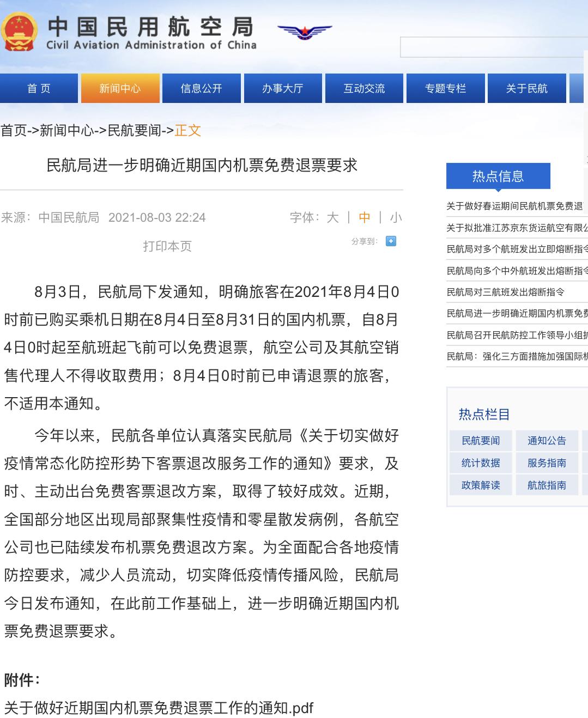
Task: Open share options via the blue plus icon
Action: click(x=390, y=241)
